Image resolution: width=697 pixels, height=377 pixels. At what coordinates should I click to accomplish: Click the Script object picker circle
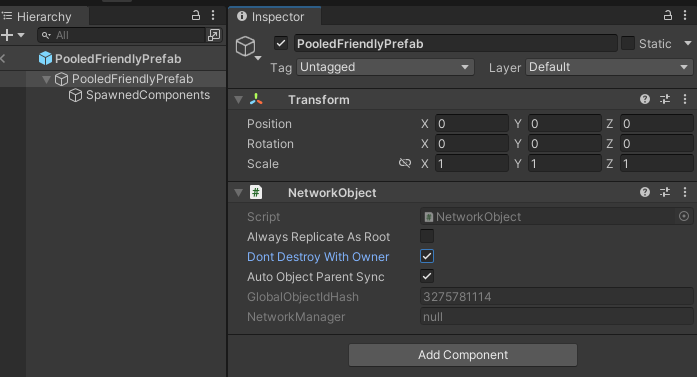click(x=684, y=217)
